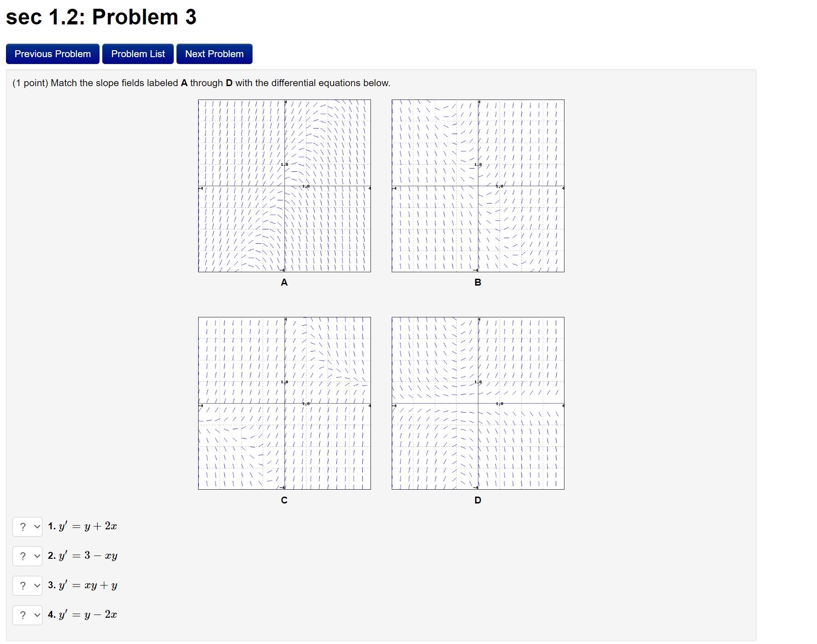Open the answer dropdown for y' = y - 2x

click(27, 615)
